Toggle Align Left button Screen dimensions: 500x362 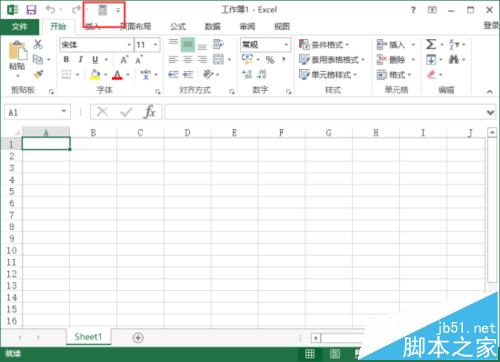coord(173,60)
